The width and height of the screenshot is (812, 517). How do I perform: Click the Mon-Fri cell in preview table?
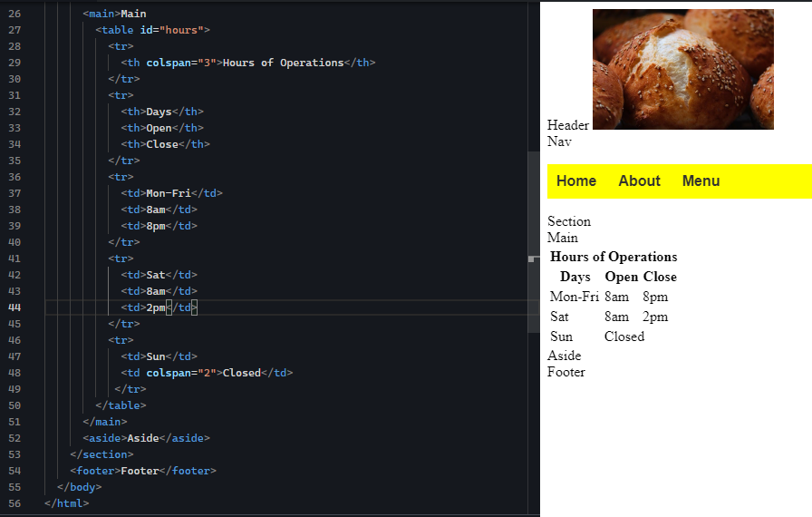pos(574,297)
